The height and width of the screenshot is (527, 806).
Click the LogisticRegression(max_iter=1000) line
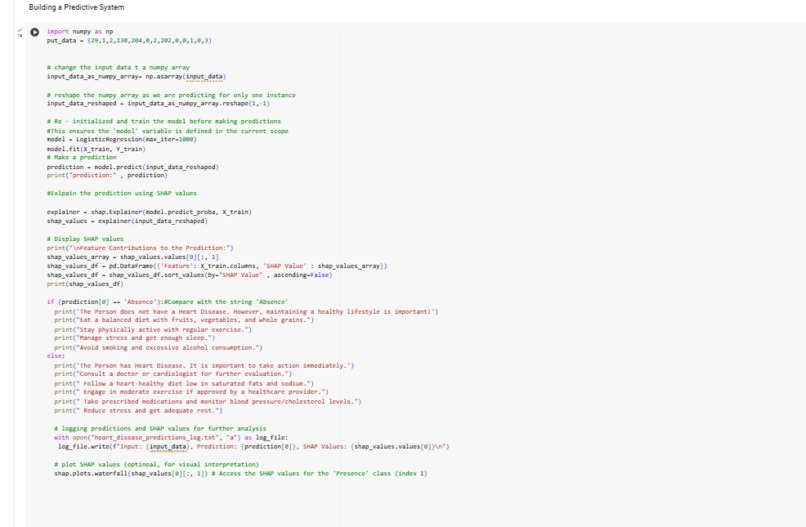[122, 139]
